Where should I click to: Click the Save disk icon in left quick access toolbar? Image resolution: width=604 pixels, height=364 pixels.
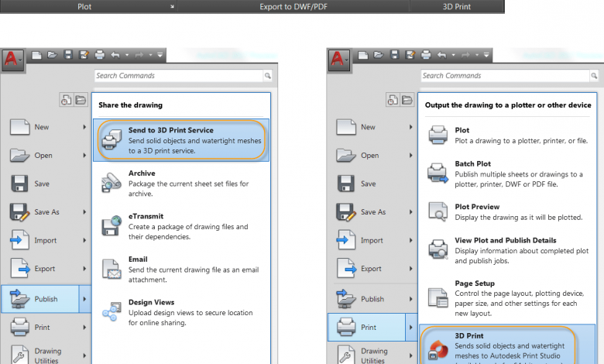68,55
